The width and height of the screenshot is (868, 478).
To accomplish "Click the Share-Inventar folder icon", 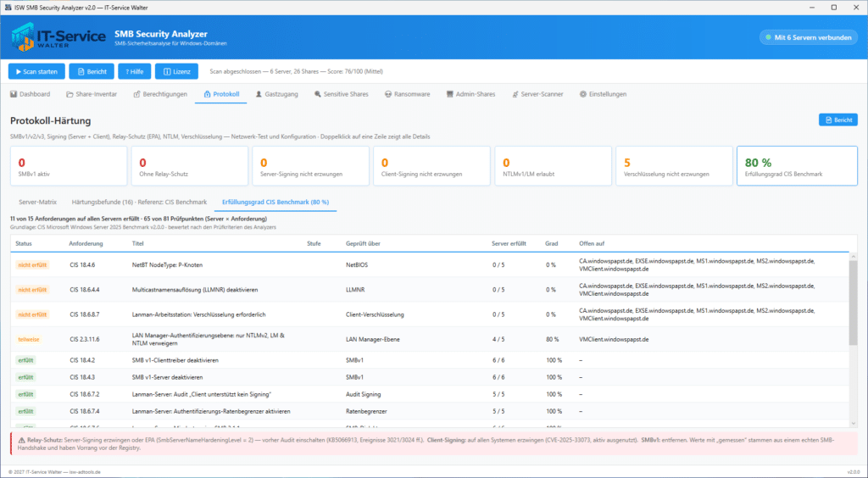I will pyautogui.click(x=70, y=94).
